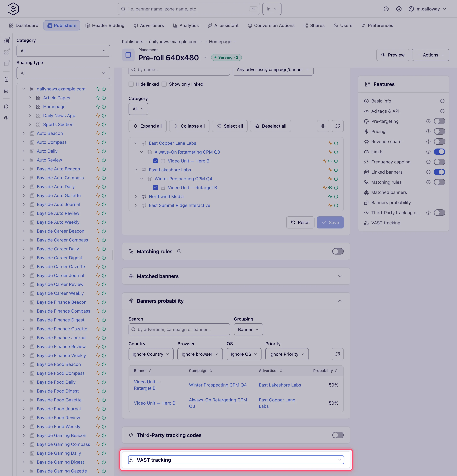
Task: Expand the Matched banners section
Action: click(340, 276)
